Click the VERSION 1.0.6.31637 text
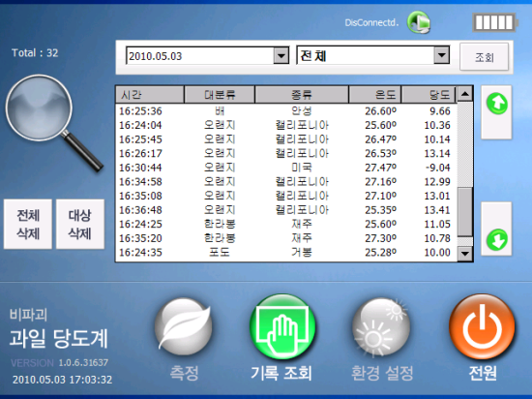The width and height of the screenshot is (532, 399). point(59,362)
